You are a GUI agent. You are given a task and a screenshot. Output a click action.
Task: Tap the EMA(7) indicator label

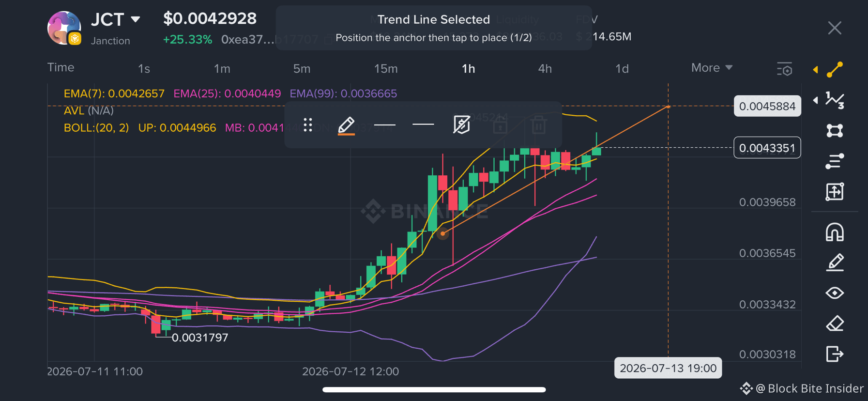[x=114, y=93]
